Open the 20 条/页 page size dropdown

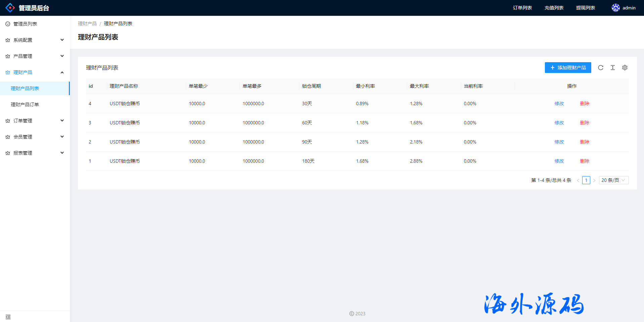[613, 180]
